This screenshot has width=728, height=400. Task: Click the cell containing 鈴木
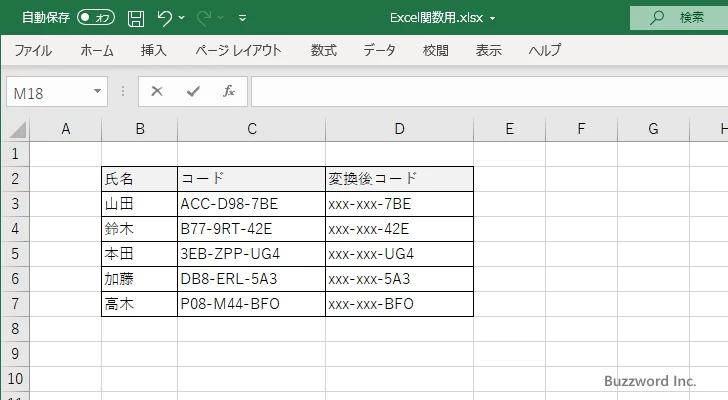point(139,229)
